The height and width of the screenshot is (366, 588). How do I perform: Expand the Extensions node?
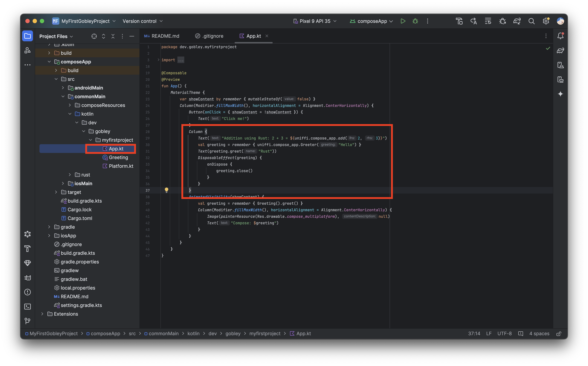42,314
